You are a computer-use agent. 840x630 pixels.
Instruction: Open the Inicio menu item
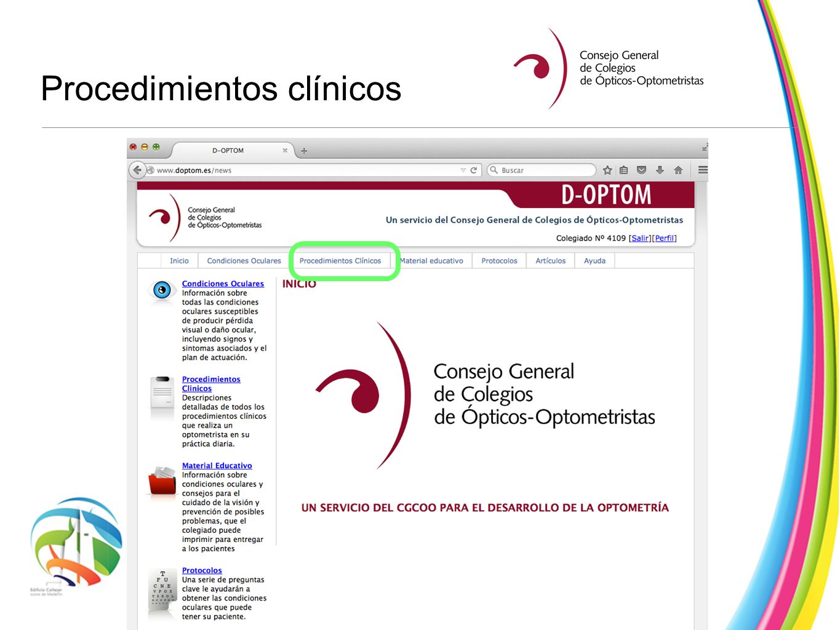[x=179, y=261]
